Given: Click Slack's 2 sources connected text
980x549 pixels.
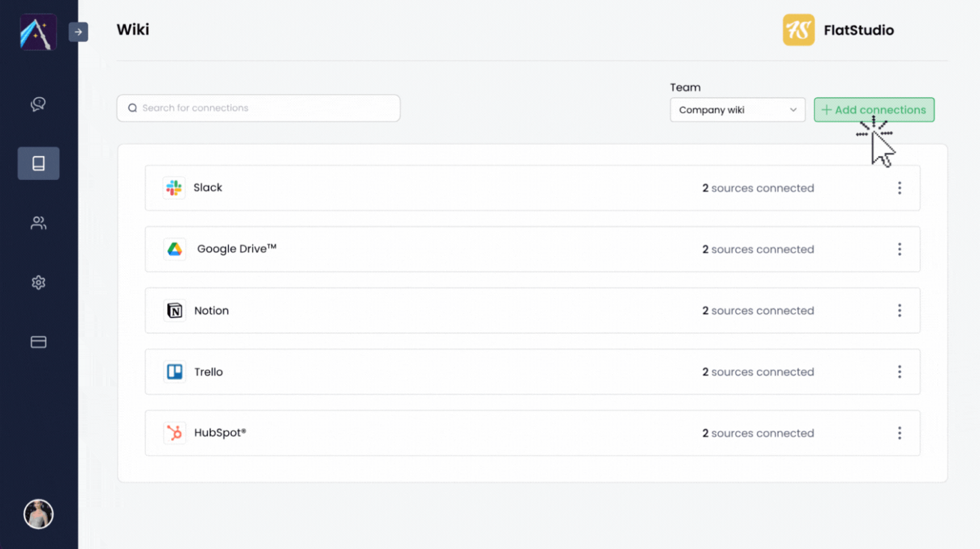Looking at the screenshot, I should [x=758, y=188].
